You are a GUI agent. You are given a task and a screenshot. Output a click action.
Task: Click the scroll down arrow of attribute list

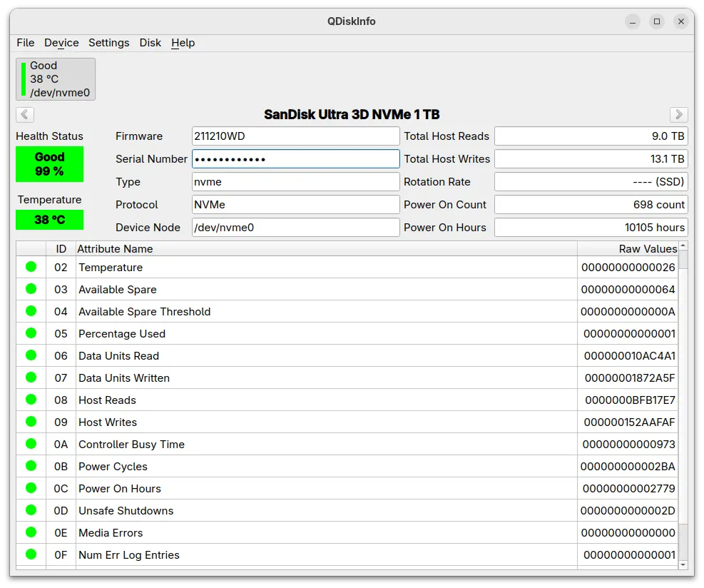[683, 564]
